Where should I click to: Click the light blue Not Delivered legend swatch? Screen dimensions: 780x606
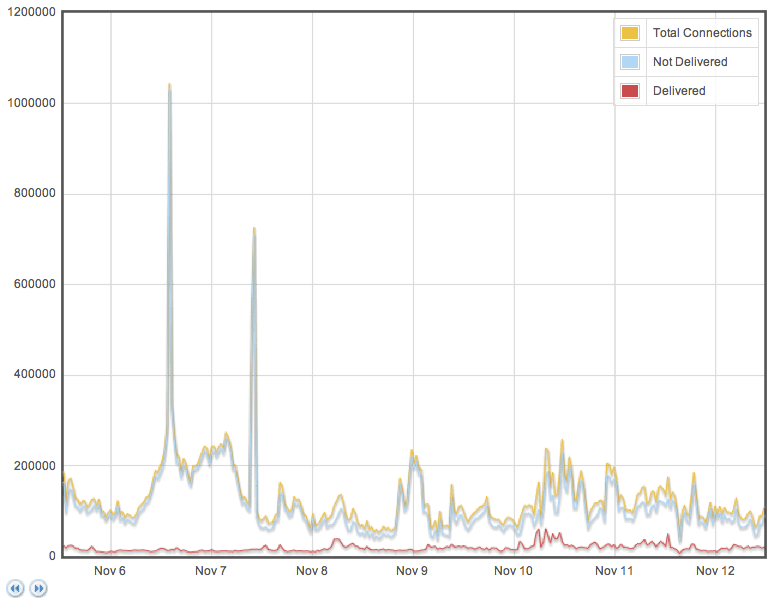[630, 62]
